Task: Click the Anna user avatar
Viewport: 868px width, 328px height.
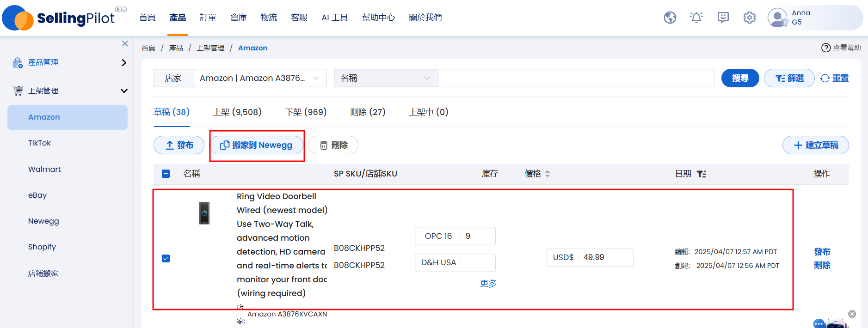Action: 777,18
